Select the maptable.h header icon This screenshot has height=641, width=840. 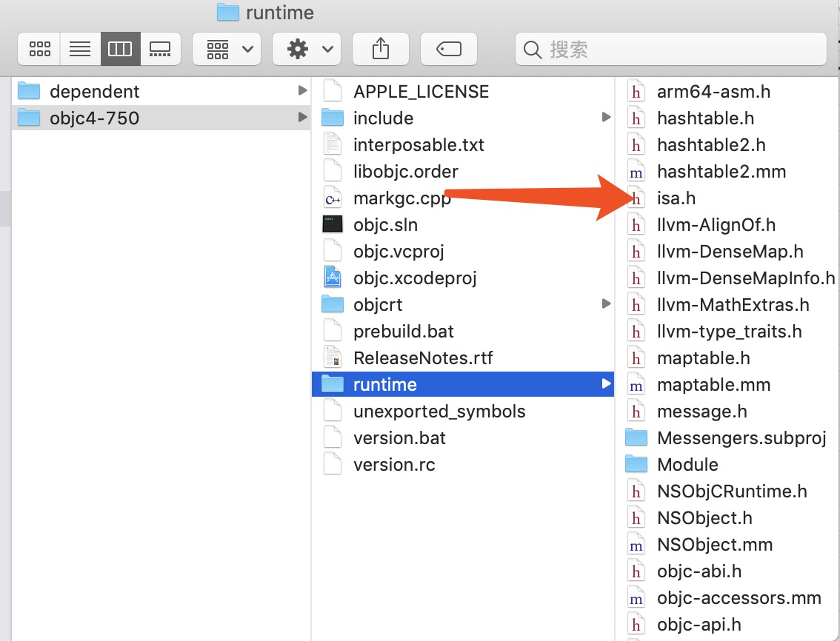(636, 358)
